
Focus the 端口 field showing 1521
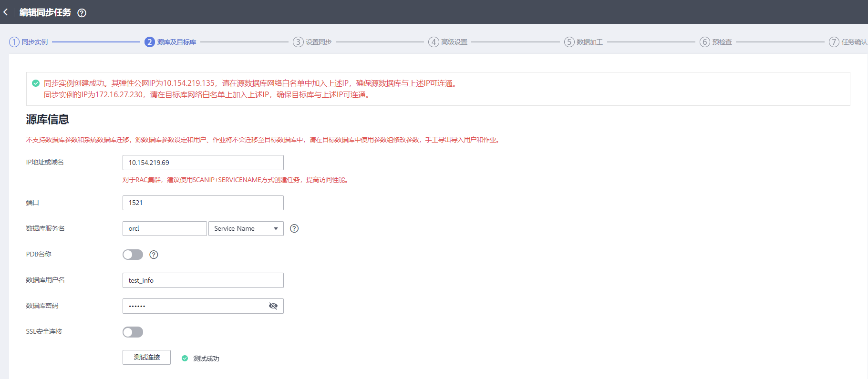tap(203, 203)
